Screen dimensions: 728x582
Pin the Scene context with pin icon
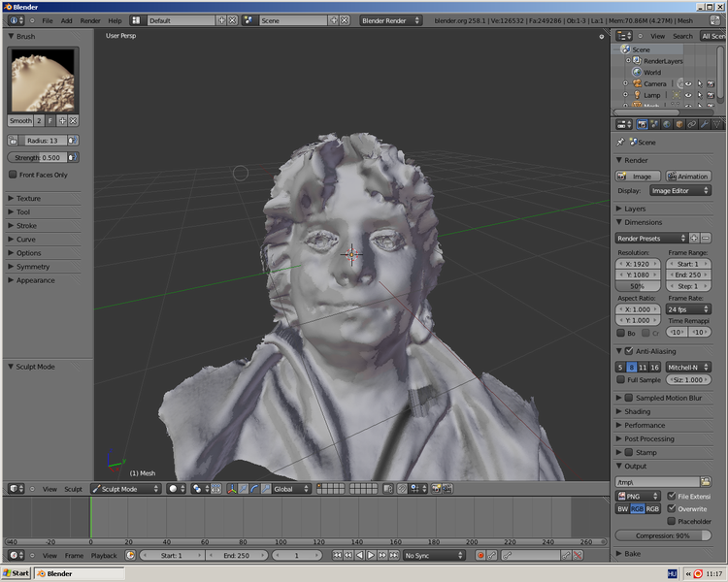click(621, 142)
